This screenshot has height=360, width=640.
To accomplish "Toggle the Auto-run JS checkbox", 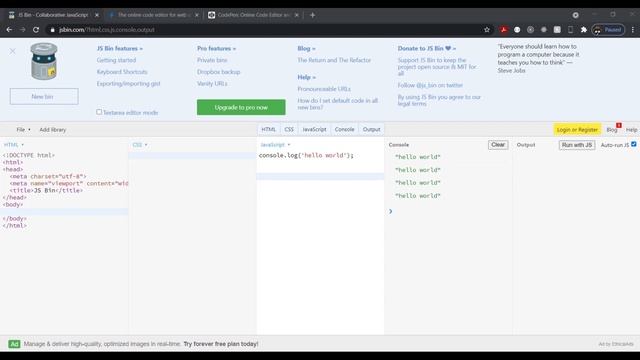I will click(x=633, y=144).
